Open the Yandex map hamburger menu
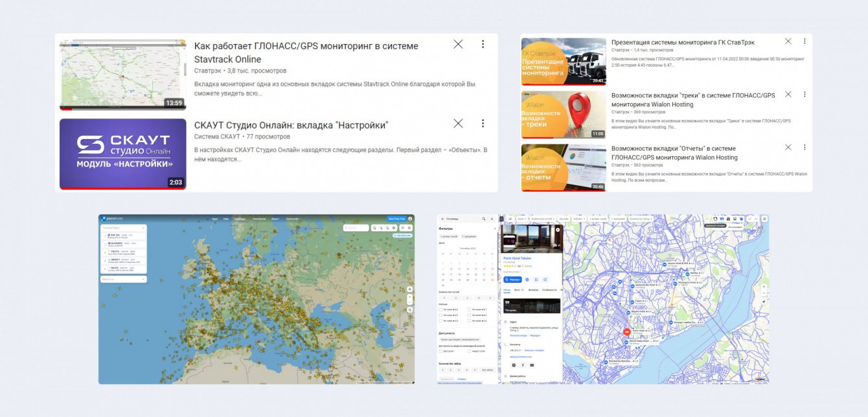The height and width of the screenshot is (417, 868). [x=764, y=219]
